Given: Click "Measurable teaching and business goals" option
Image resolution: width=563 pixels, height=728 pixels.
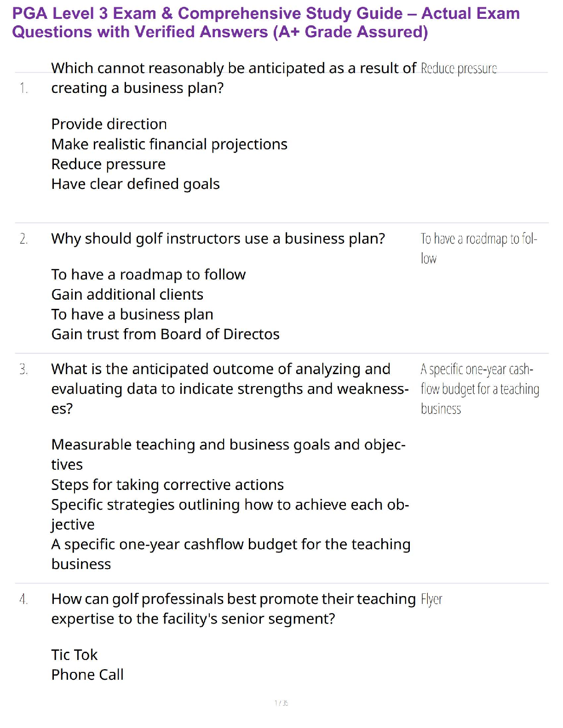Looking at the screenshot, I should click(228, 445).
